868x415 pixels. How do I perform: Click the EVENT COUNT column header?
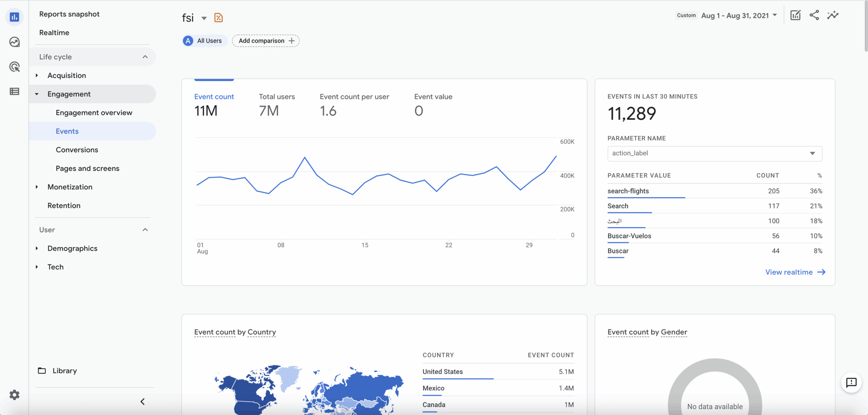pos(551,355)
